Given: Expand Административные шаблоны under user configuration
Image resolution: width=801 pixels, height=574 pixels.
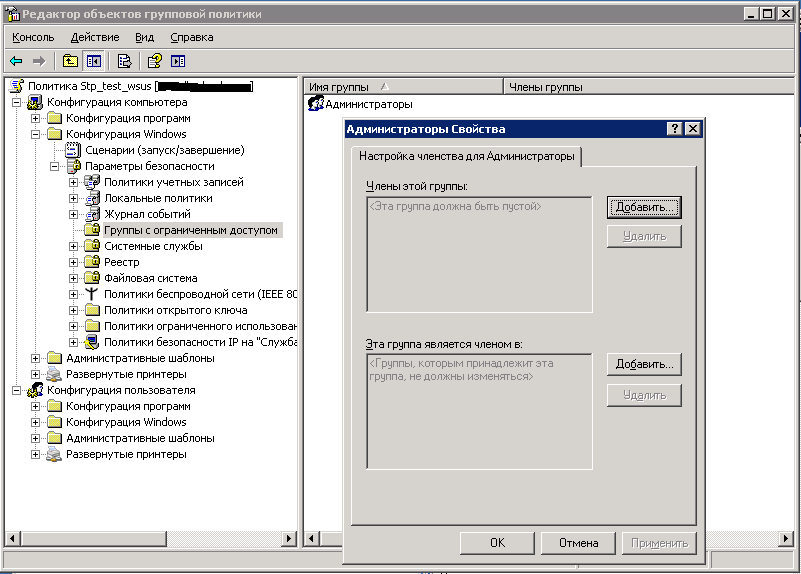Looking at the screenshot, I should point(35,438).
